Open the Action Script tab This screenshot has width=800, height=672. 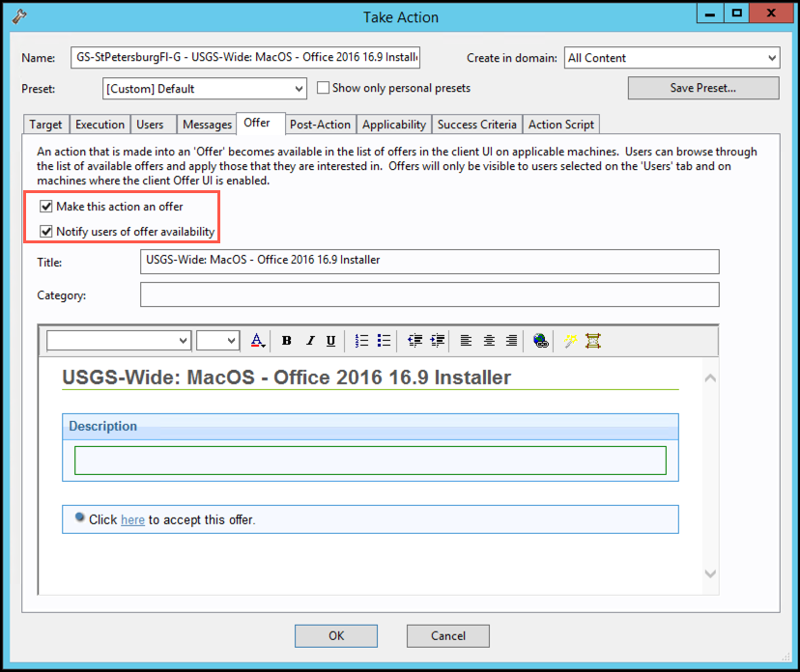(561, 125)
